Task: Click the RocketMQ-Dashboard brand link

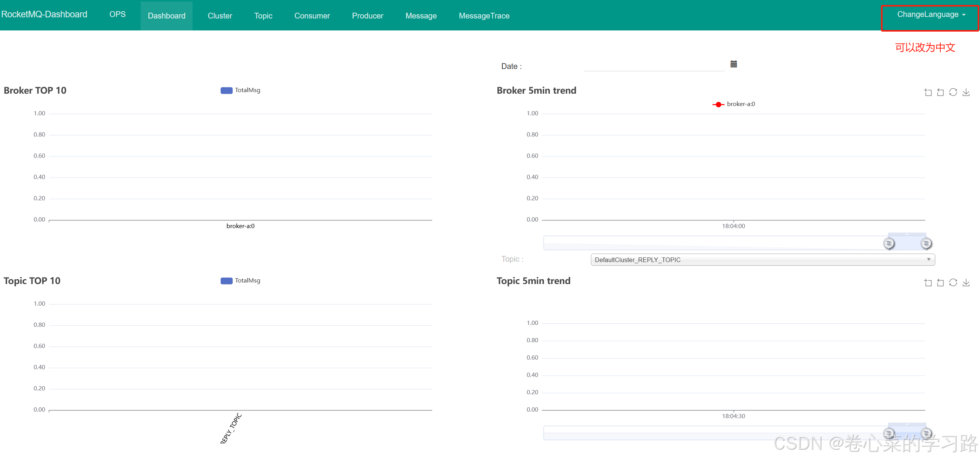Action: [44, 14]
